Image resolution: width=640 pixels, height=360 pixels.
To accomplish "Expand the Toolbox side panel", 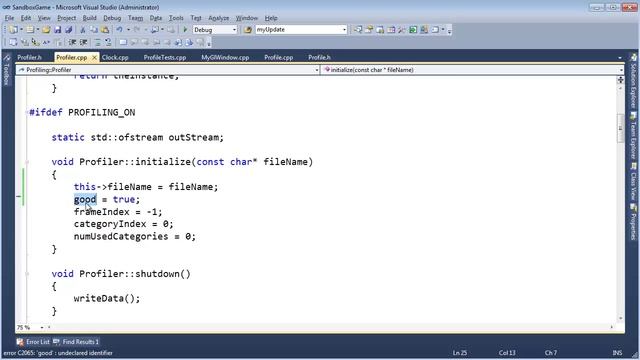I will click(6, 70).
